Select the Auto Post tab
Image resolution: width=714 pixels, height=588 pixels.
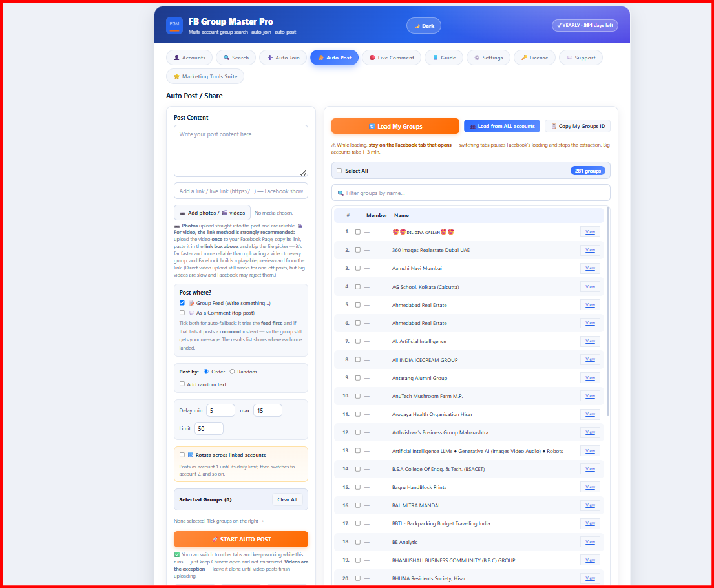pos(334,58)
